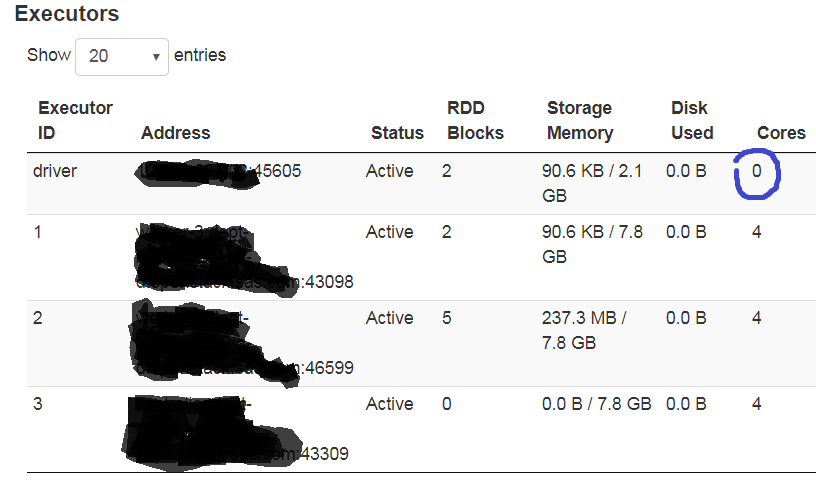
Task: Click executor 2 RDD blocks value 5
Action: click(x=447, y=318)
